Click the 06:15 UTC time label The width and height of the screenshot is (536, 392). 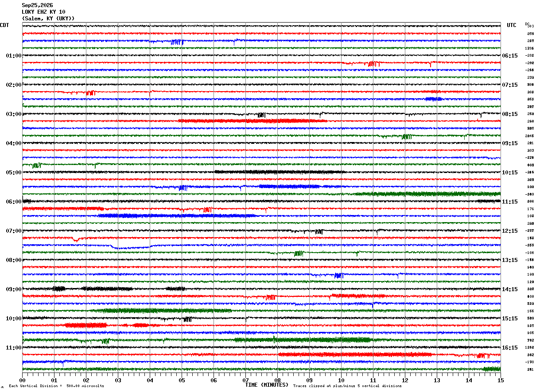tap(510, 56)
